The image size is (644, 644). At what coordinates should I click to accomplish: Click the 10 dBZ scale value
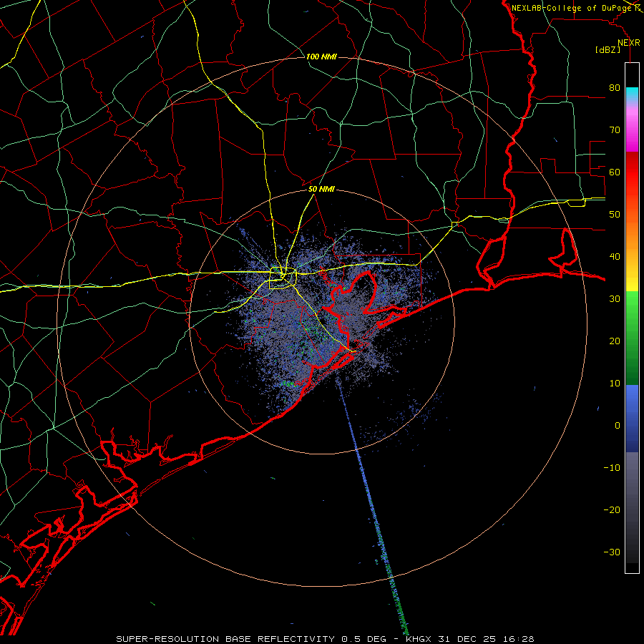click(615, 384)
